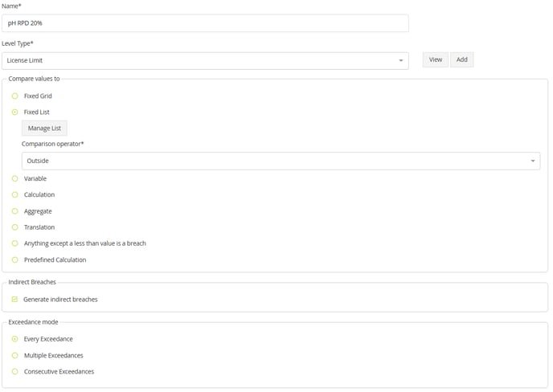The width and height of the screenshot is (553, 392).
Task: Choose the Variable comparison option
Action: (x=15, y=179)
